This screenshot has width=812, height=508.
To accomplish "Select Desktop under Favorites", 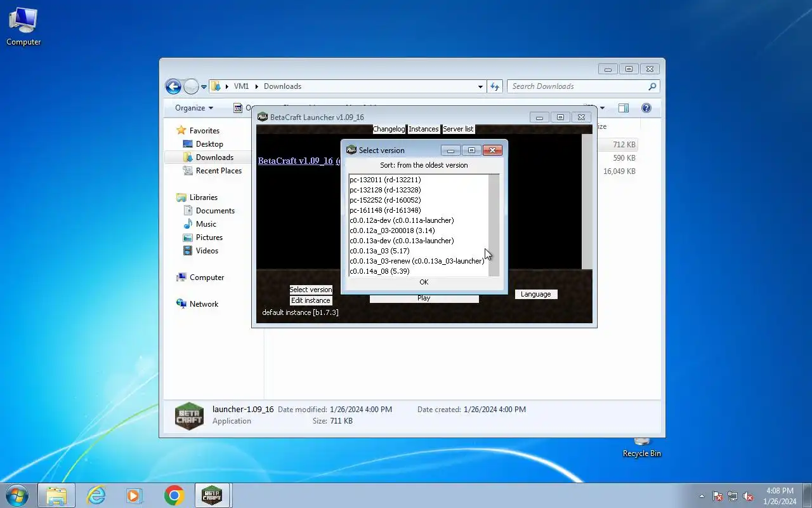I will (209, 144).
